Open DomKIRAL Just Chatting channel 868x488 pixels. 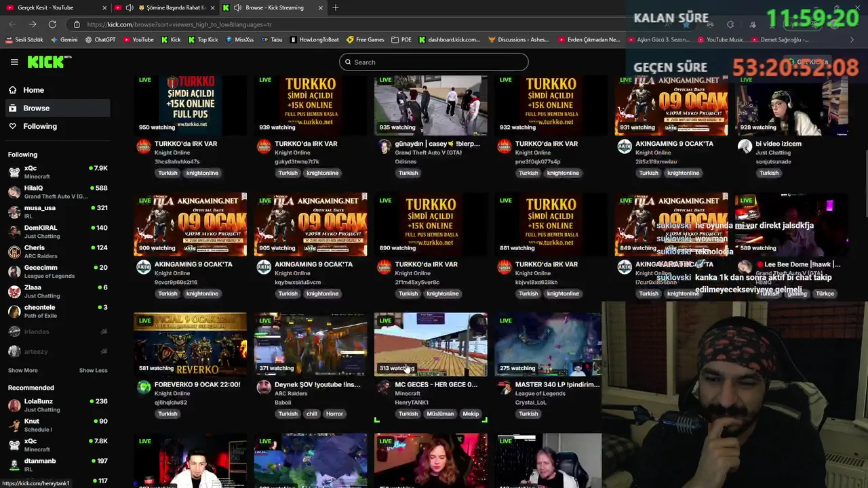click(58, 232)
